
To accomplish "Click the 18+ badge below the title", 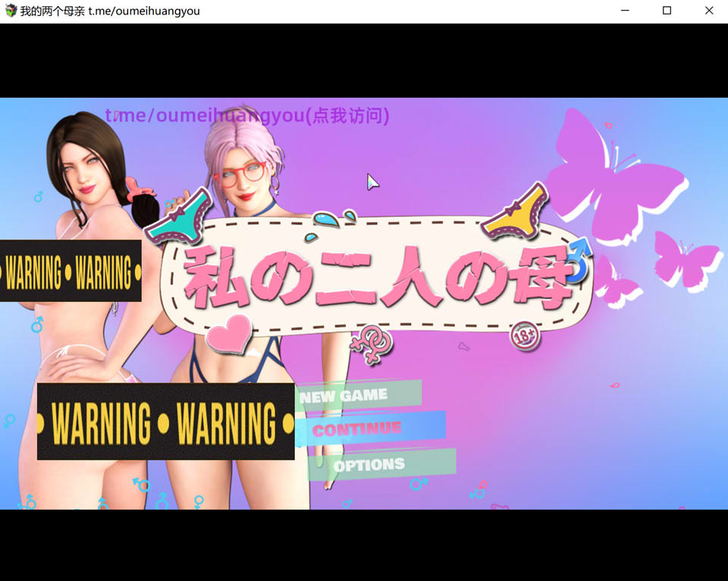I will [x=524, y=335].
